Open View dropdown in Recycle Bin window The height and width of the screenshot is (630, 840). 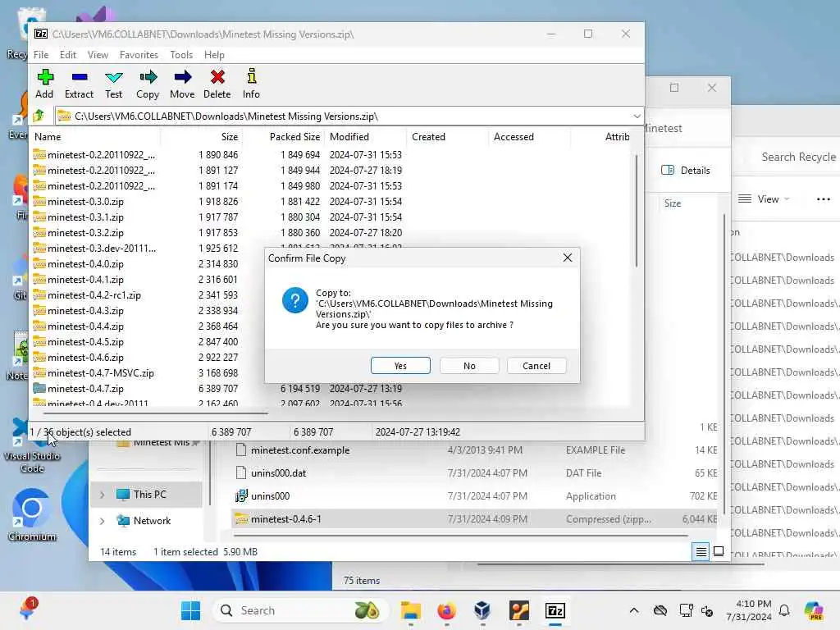point(764,199)
